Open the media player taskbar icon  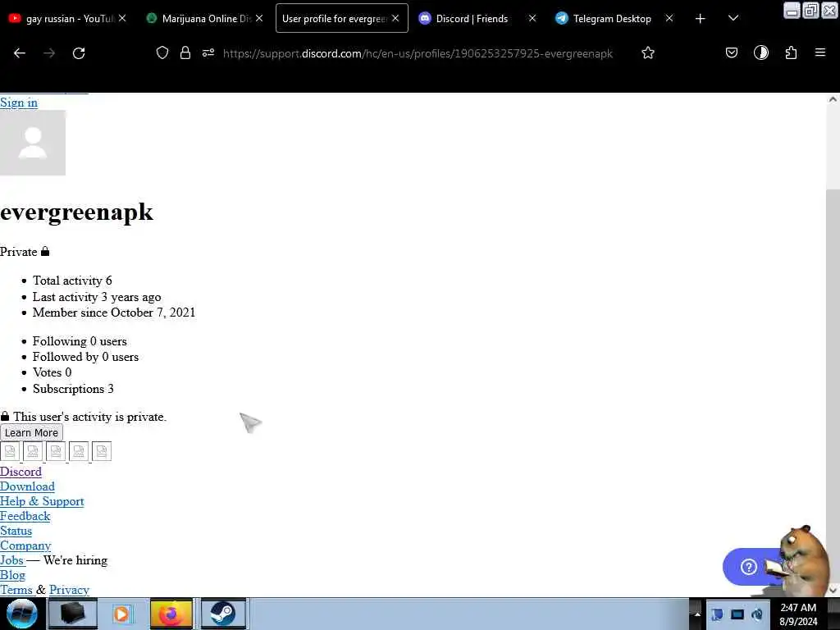[x=122, y=614]
